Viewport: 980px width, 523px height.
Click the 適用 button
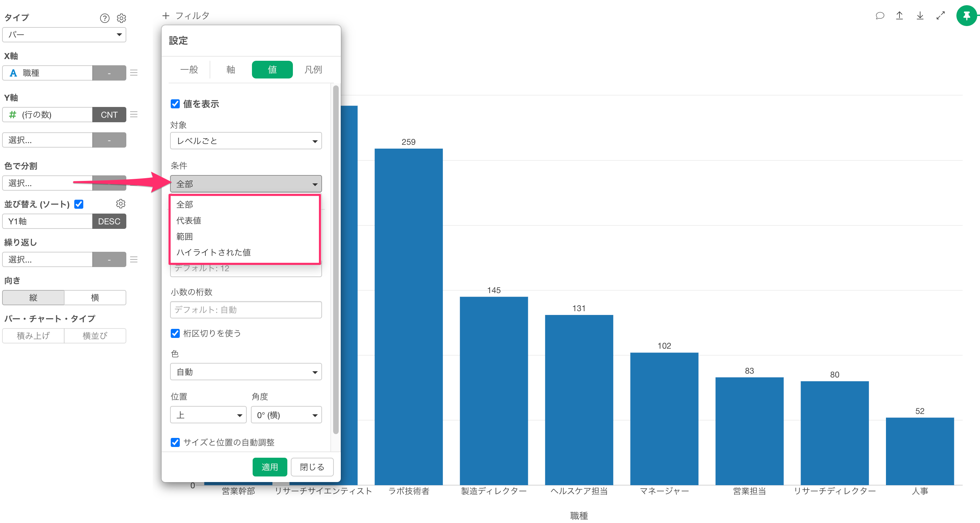click(x=270, y=467)
